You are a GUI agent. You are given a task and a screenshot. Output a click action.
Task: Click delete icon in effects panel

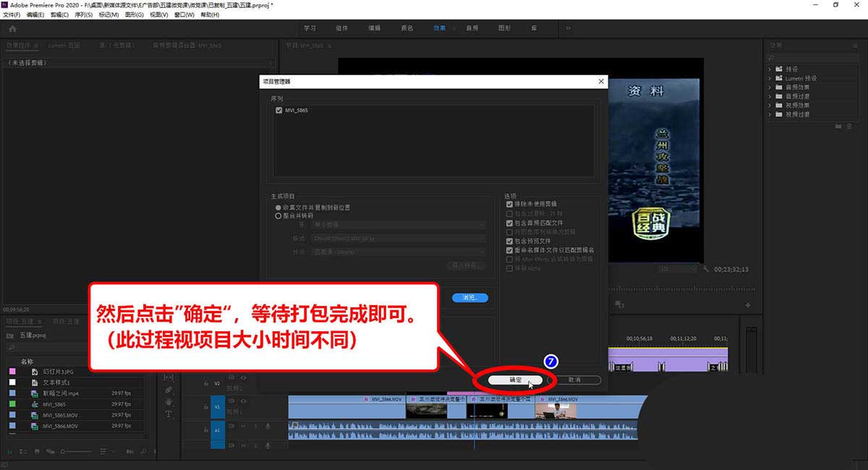pos(849,126)
